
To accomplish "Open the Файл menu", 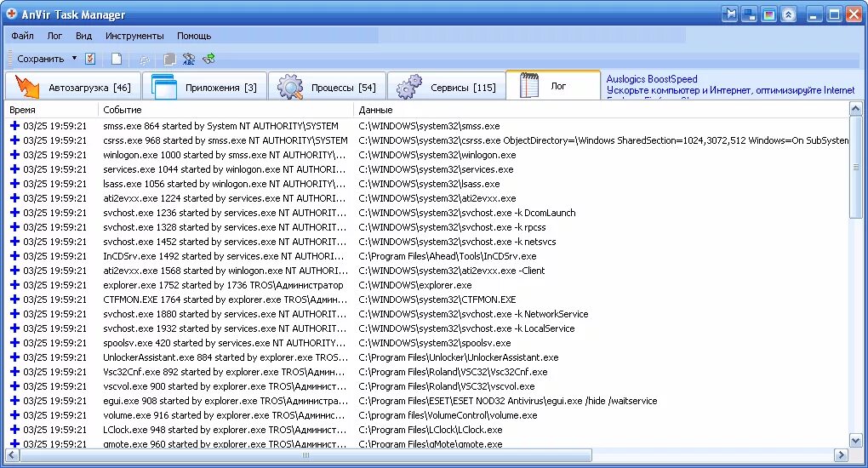I will [22, 36].
